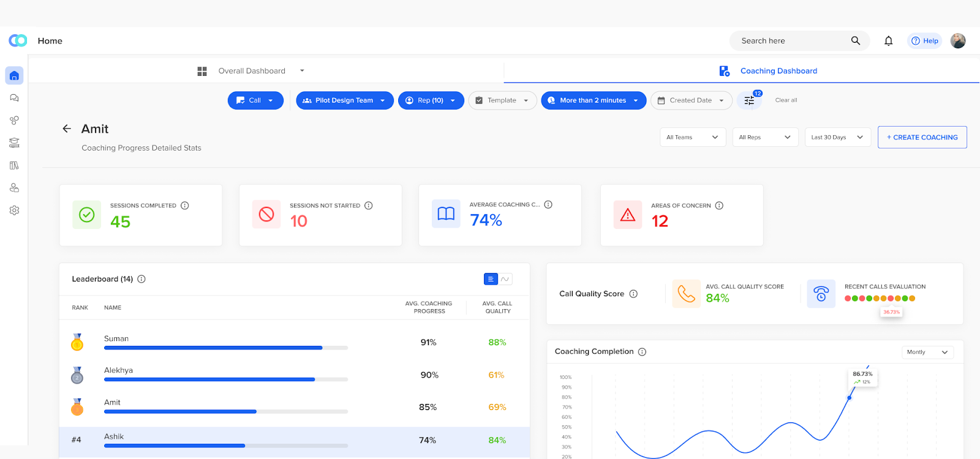
Task: Switch to the Overall Dashboard tab
Action: (x=252, y=71)
